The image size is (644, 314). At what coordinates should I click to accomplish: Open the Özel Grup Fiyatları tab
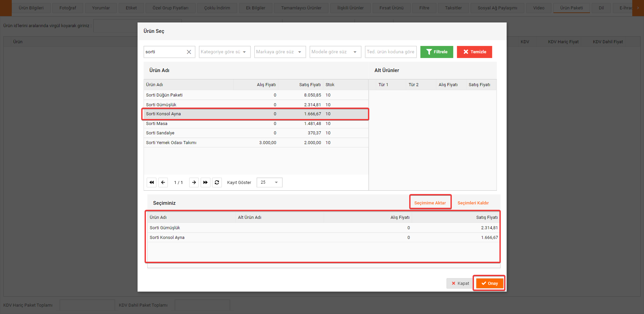tap(170, 8)
